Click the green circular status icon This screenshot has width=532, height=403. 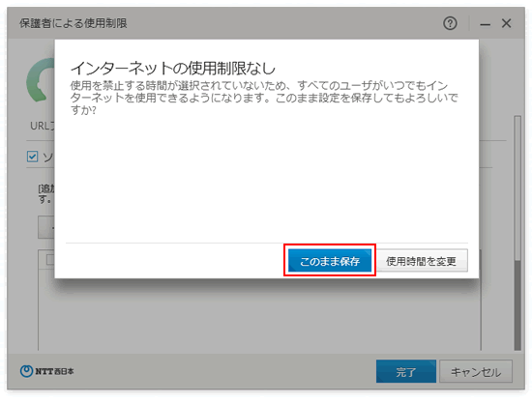coord(41,80)
